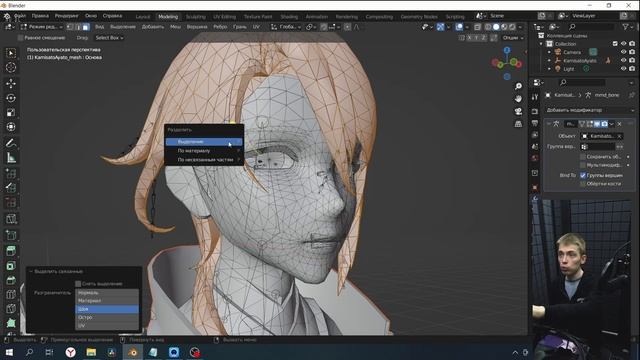Open the 'Файл' menu

click(x=20, y=16)
